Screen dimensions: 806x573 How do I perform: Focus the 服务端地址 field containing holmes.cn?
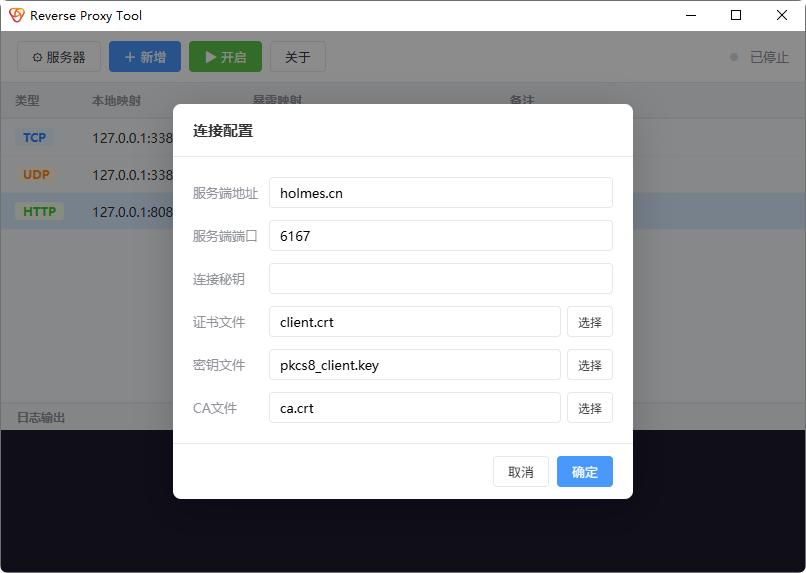tap(441, 193)
